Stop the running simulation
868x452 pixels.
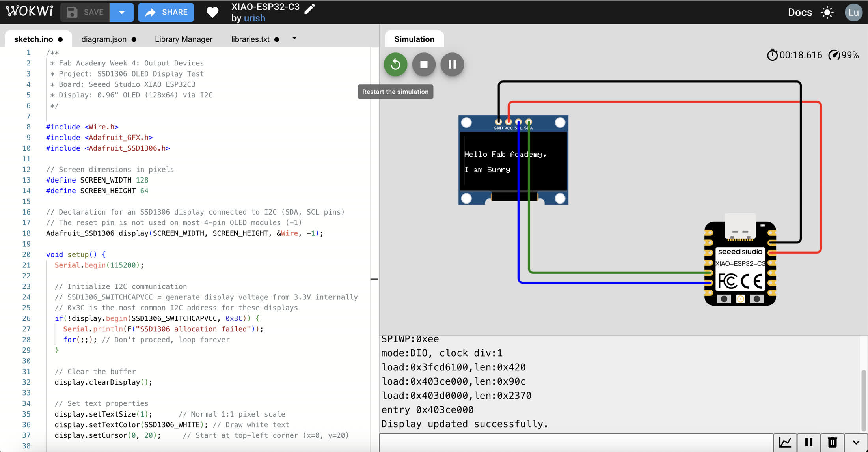point(424,64)
